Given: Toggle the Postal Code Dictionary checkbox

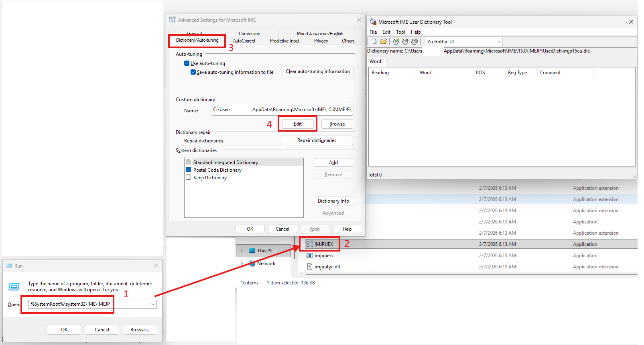Looking at the screenshot, I should point(188,170).
